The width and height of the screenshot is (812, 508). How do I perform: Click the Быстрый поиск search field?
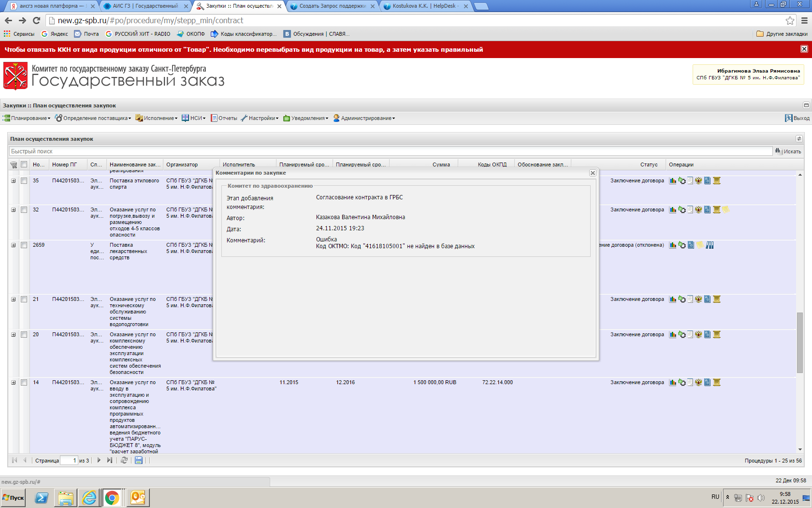coord(391,151)
